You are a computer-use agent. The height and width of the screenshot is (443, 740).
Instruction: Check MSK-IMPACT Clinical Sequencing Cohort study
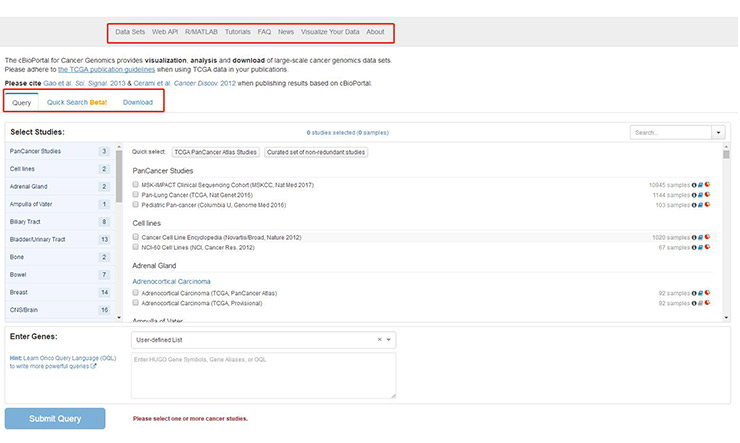135,184
